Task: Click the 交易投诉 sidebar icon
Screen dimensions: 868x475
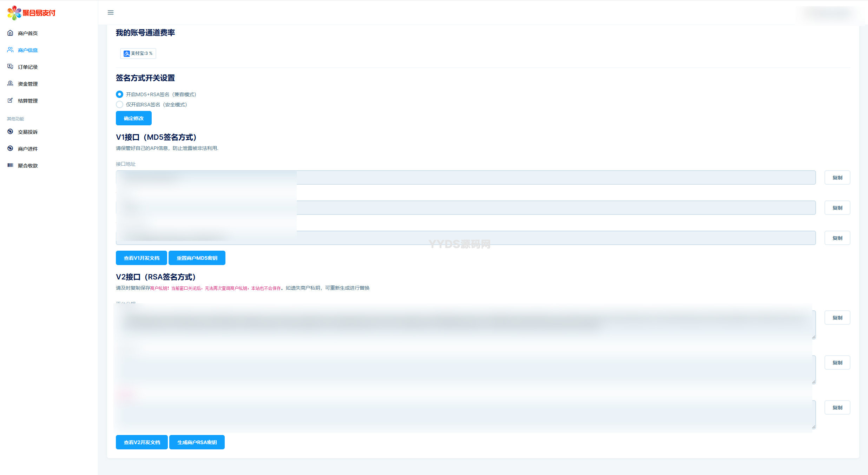Action: click(10, 132)
